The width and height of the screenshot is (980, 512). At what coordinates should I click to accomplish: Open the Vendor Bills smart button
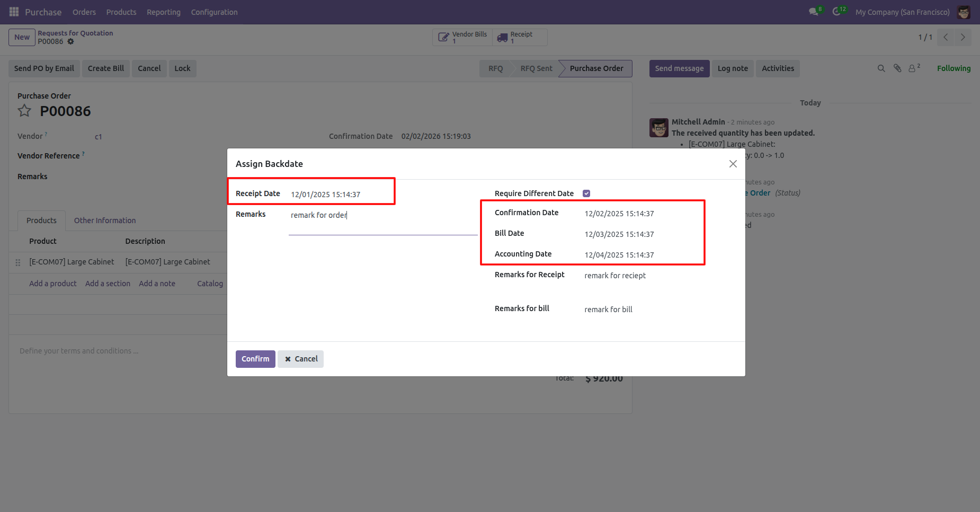[x=462, y=37]
